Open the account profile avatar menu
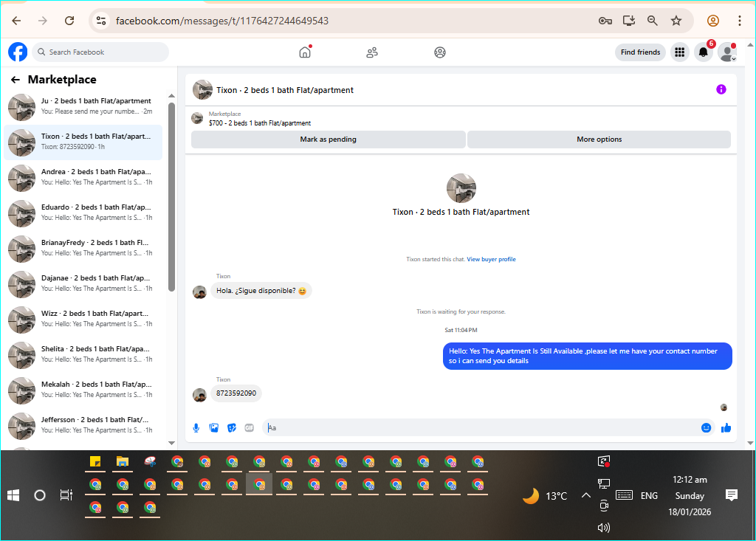756x541 pixels. (727, 52)
